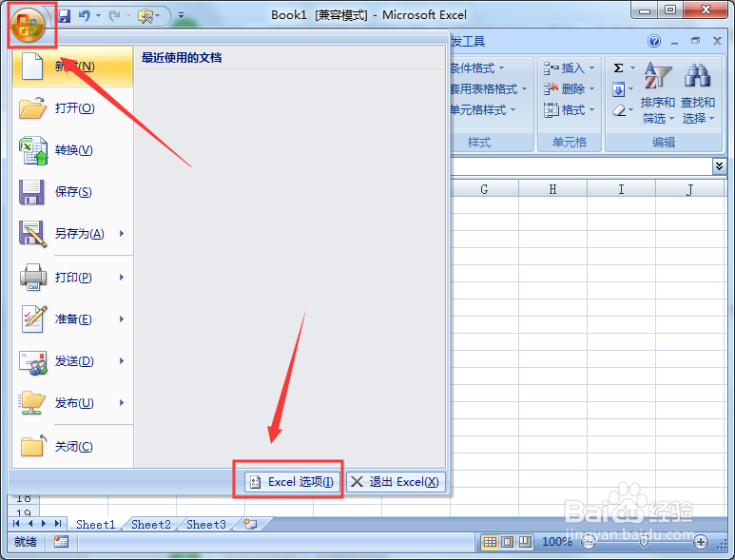Go to previous sheet navigation arrow
Viewport: 735px width, 560px height.
(x=30, y=524)
